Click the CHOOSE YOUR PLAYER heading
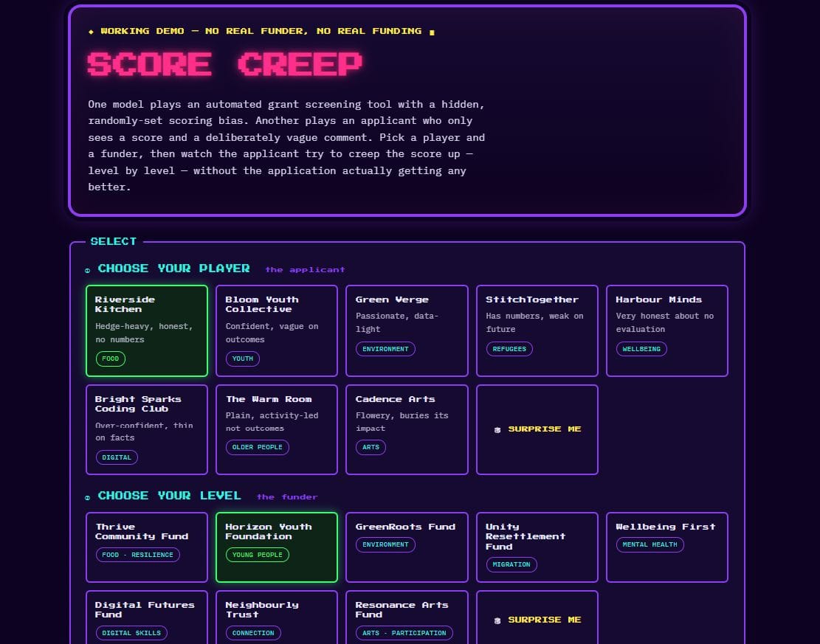This screenshot has width=820, height=644. click(173, 269)
